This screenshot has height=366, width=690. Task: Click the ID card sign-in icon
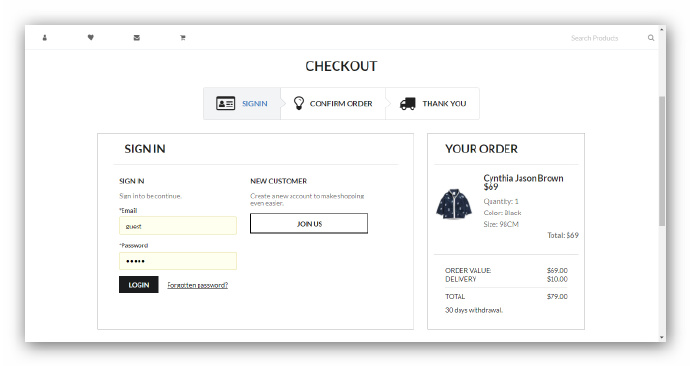[x=225, y=103]
